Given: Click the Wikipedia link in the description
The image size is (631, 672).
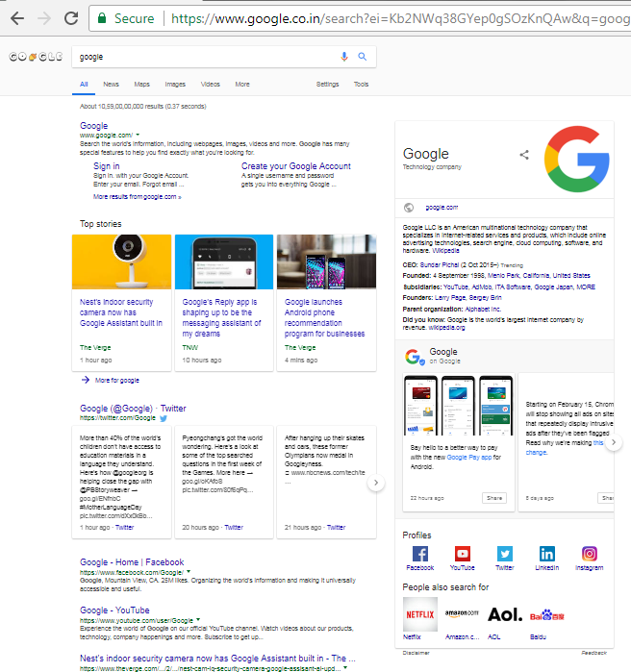Looking at the screenshot, I should tap(445, 251).
